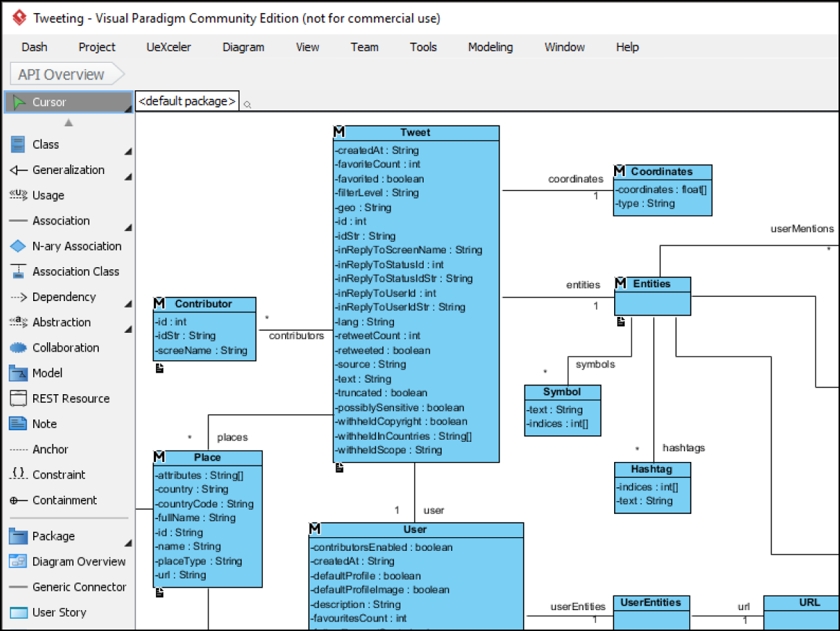Select the Coordinates class header

pos(662,172)
